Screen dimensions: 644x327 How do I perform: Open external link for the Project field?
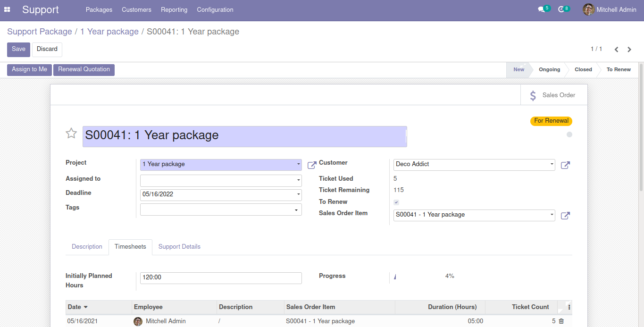pyautogui.click(x=312, y=165)
